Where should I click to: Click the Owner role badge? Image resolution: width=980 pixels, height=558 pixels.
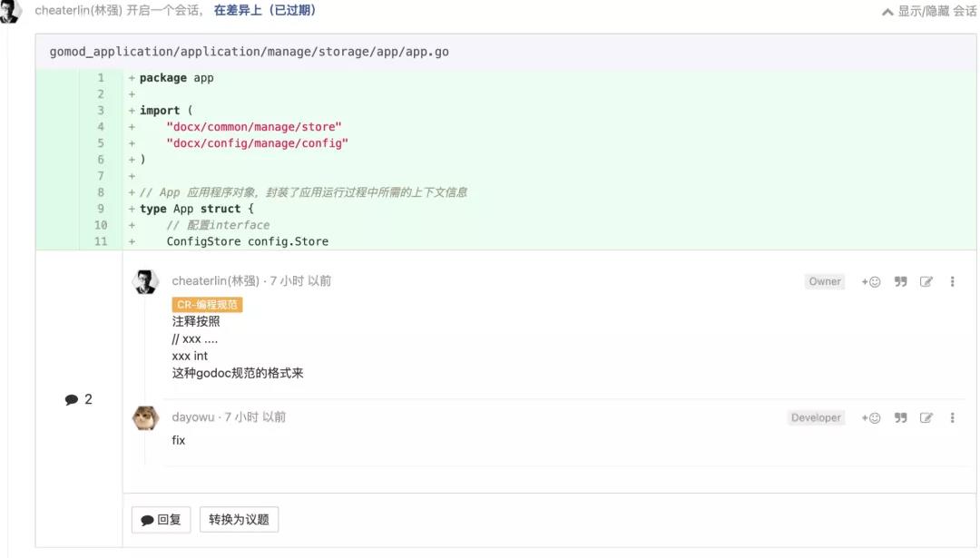click(x=824, y=282)
